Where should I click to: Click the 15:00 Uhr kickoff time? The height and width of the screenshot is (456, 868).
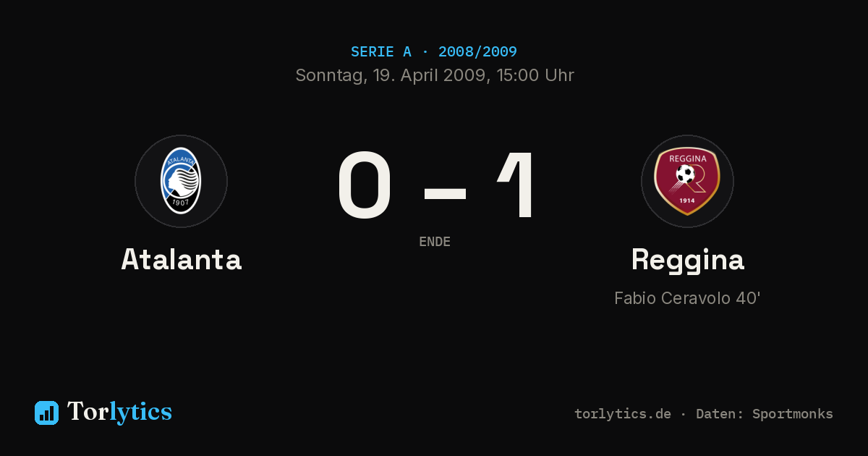pyautogui.click(x=532, y=75)
